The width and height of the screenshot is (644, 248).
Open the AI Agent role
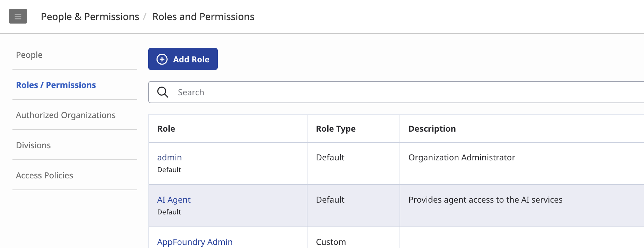174,200
